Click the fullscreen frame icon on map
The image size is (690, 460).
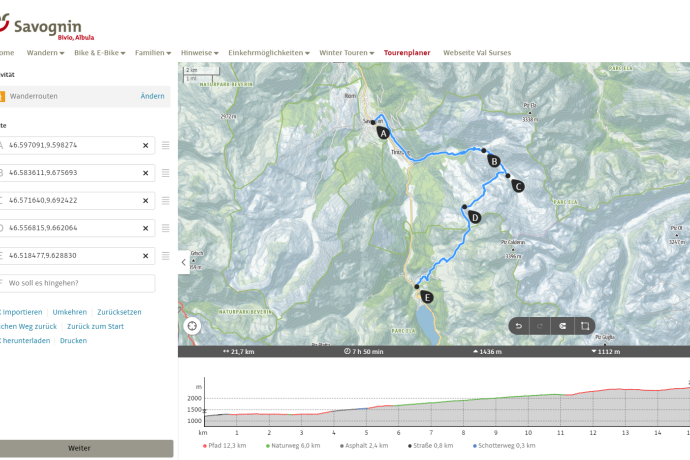pos(586,325)
